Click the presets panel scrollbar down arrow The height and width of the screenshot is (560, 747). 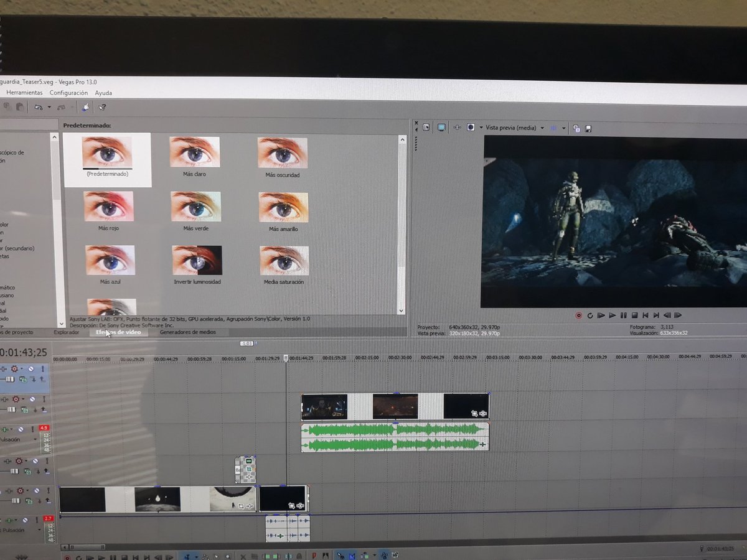click(x=402, y=310)
